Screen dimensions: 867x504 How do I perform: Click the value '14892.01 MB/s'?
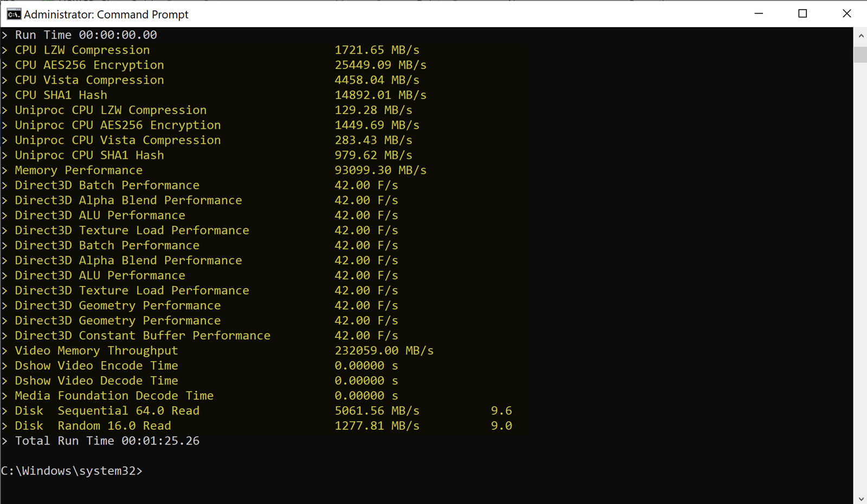380,95
